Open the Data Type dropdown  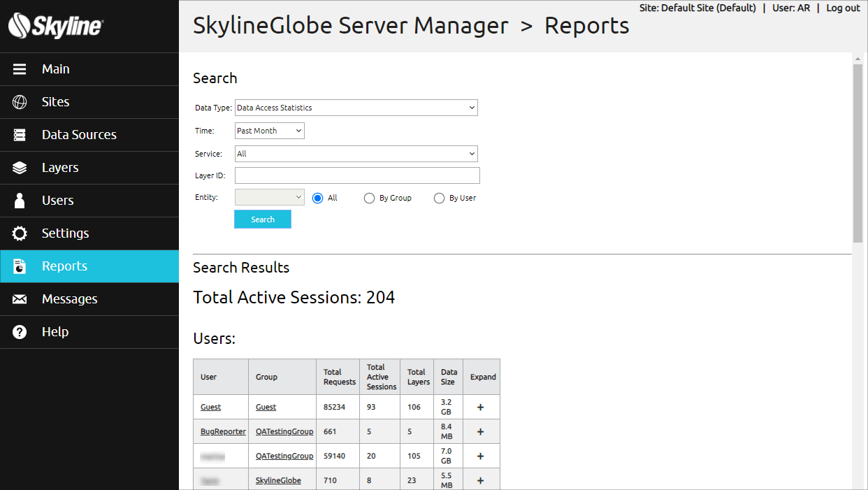click(x=356, y=108)
